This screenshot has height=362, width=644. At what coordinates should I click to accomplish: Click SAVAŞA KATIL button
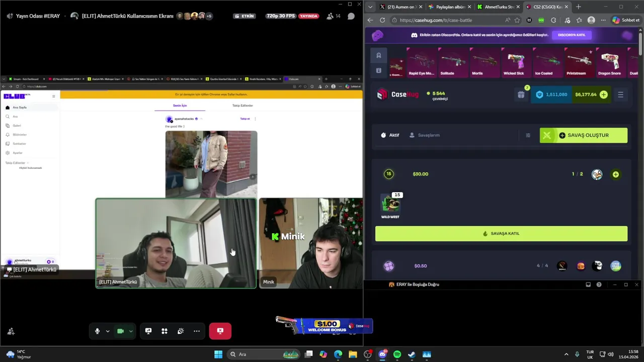click(x=501, y=233)
